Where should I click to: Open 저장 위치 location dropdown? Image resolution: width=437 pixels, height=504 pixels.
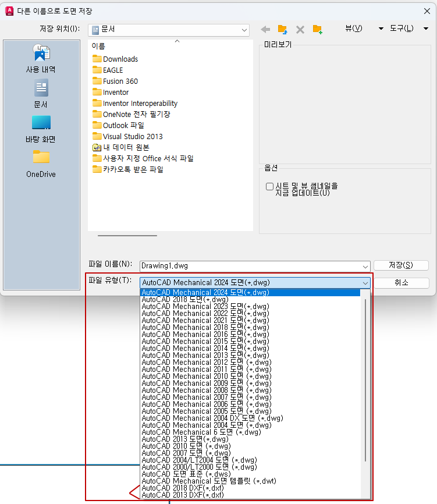169,30
